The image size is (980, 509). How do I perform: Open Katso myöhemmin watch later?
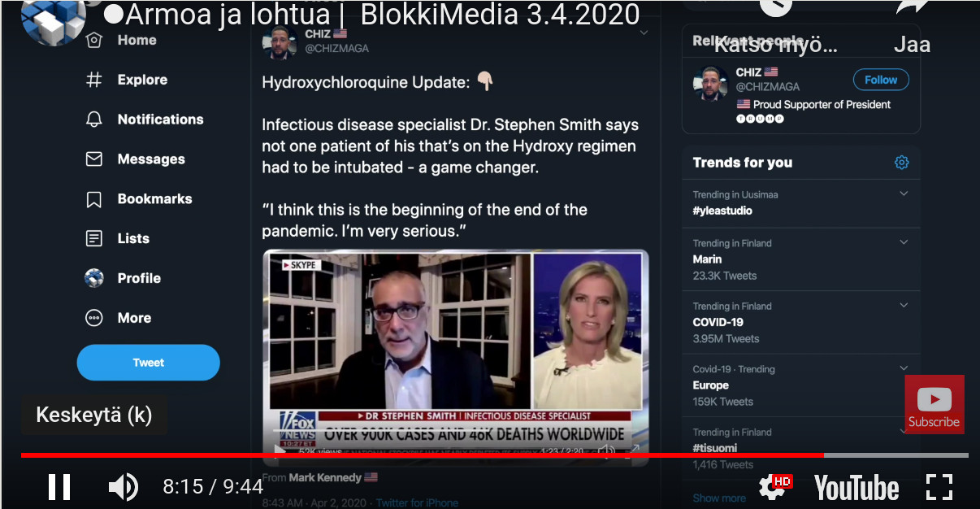click(x=775, y=10)
